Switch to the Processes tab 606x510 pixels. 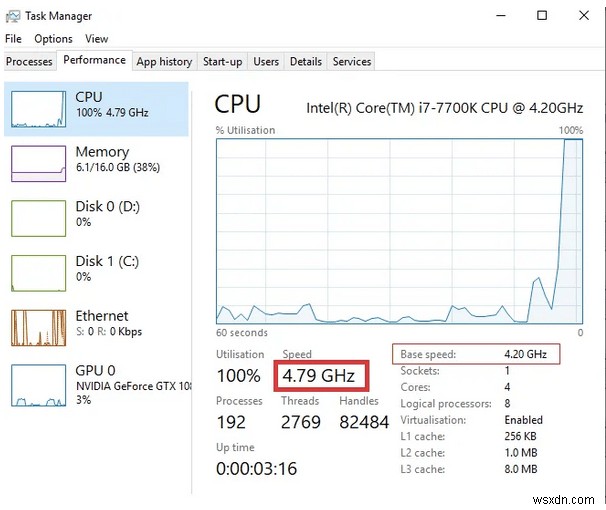click(x=29, y=62)
